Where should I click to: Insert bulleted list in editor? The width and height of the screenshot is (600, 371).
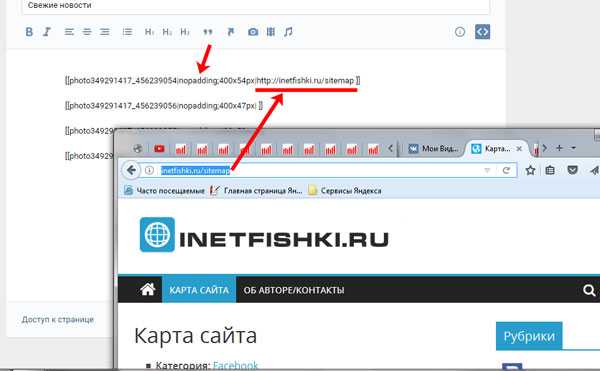pos(127,32)
